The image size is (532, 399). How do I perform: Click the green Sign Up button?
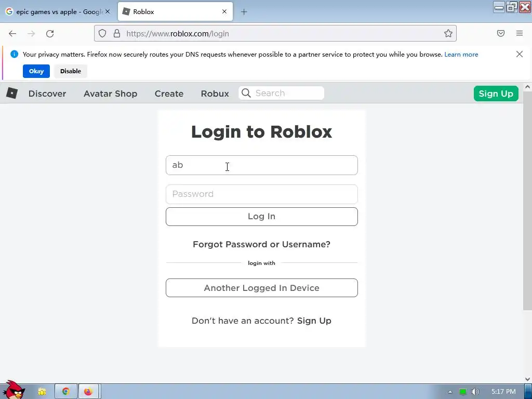tap(496, 94)
